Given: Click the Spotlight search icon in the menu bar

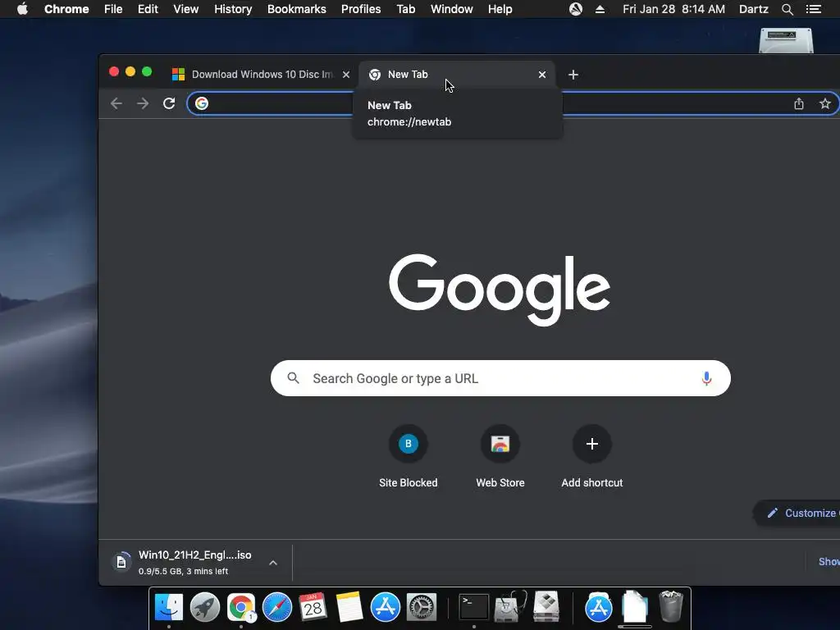Looking at the screenshot, I should click(787, 9).
